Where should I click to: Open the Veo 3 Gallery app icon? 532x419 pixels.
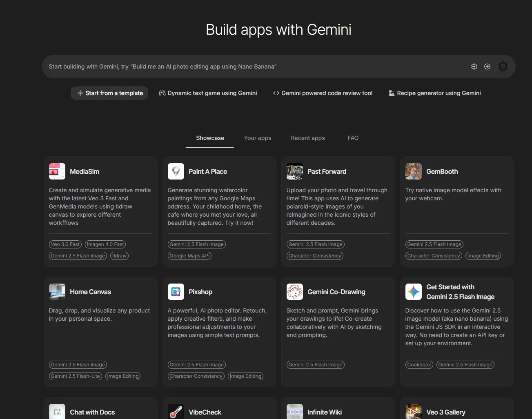click(x=414, y=411)
